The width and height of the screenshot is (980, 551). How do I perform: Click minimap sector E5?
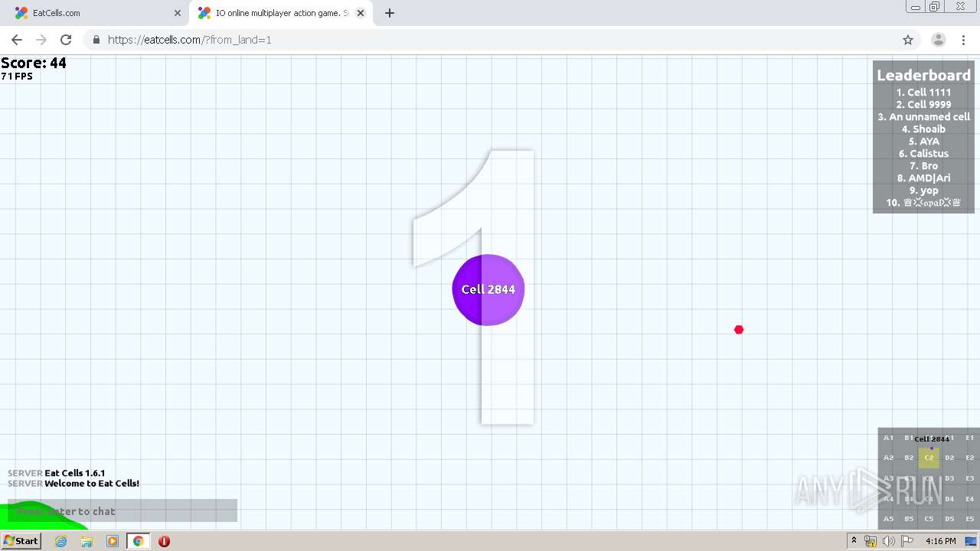[x=970, y=519]
